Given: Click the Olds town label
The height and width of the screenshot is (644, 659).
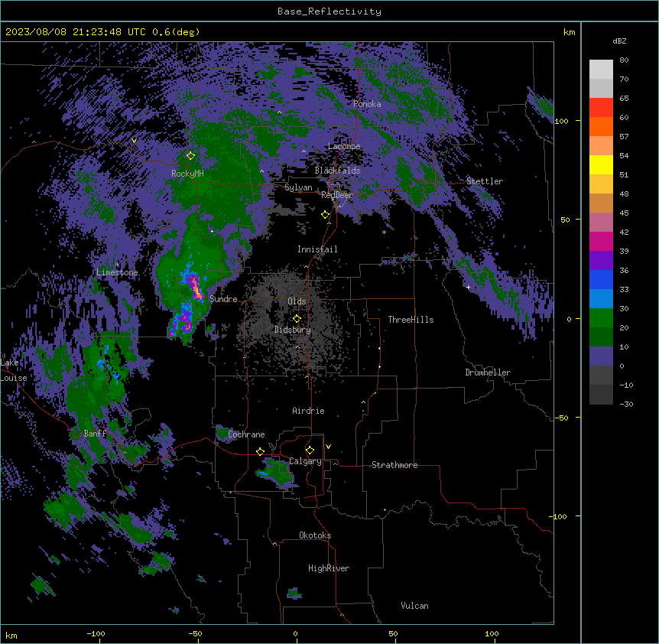Looking at the screenshot, I should tap(297, 301).
